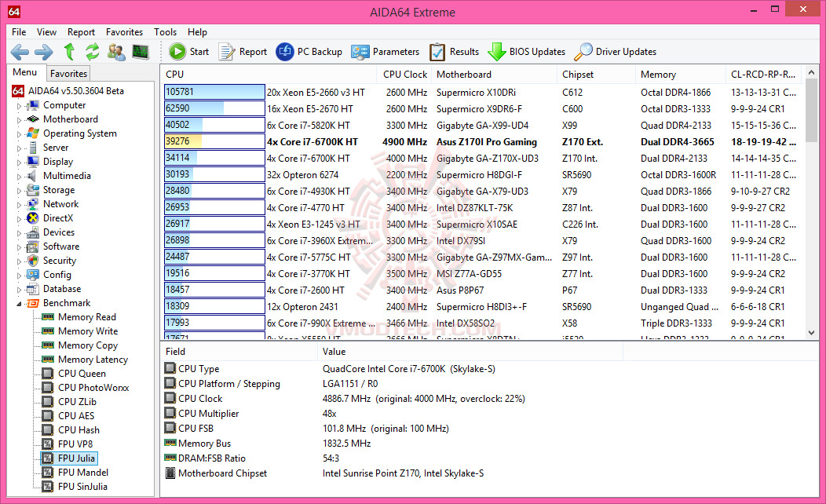Screen dimensions: 826x504
Task: Check for Driver Updates
Action: (x=615, y=52)
